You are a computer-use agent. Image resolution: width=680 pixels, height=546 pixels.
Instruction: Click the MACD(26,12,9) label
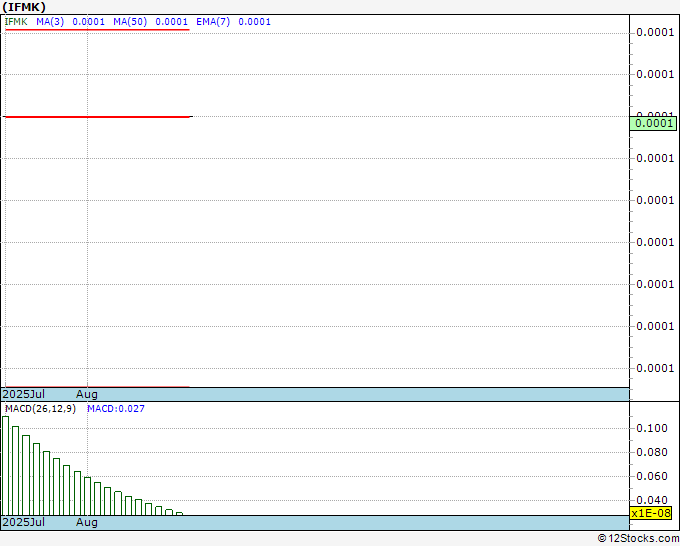(x=40, y=409)
